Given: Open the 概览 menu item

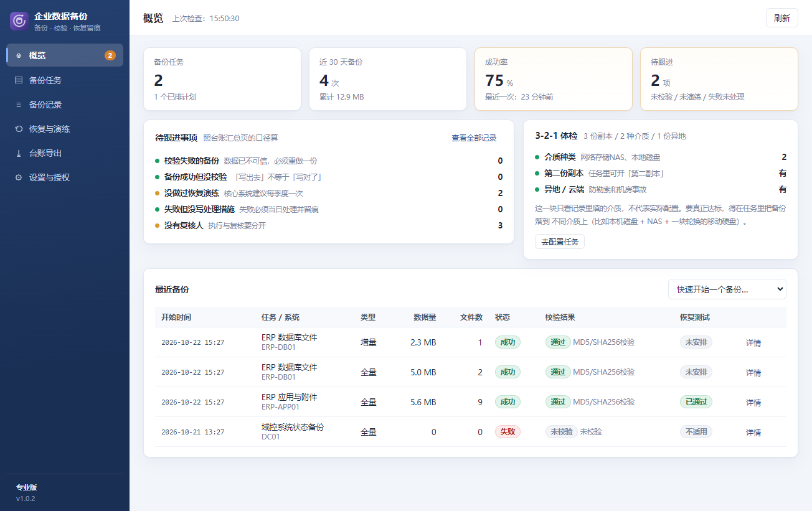Looking at the screenshot, I should [65, 55].
